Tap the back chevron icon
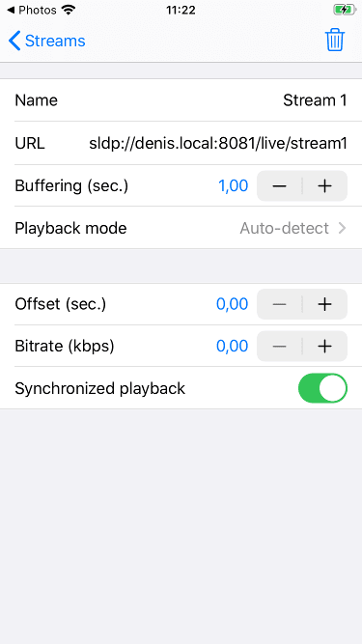Image resolution: width=362 pixels, height=644 pixels. [14, 41]
